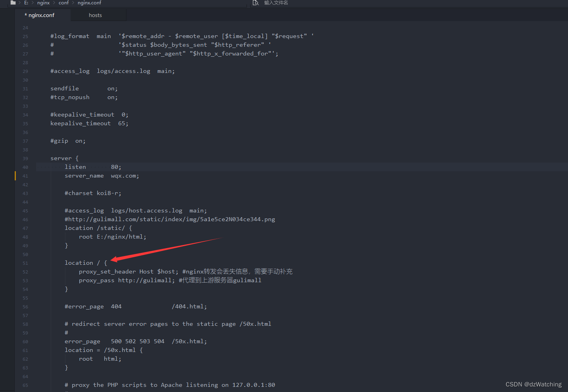
Task: Click the '#error_page 404' line
Action: click(136, 306)
